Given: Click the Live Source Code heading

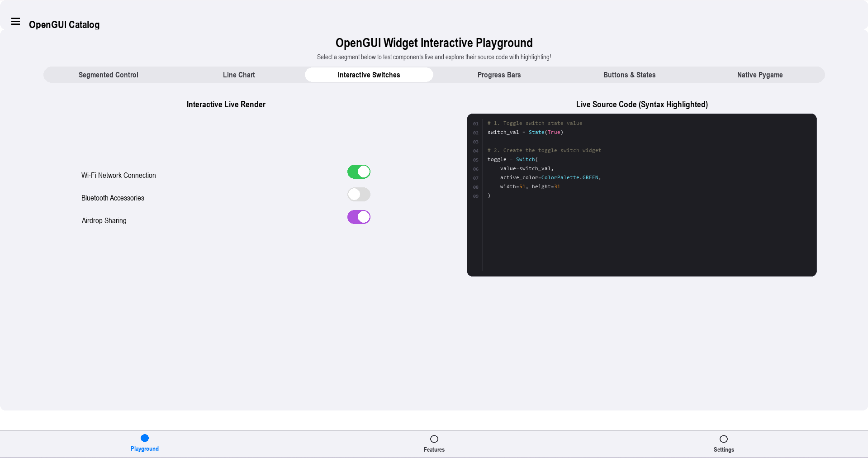Looking at the screenshot, I should (x=642, y=105).
